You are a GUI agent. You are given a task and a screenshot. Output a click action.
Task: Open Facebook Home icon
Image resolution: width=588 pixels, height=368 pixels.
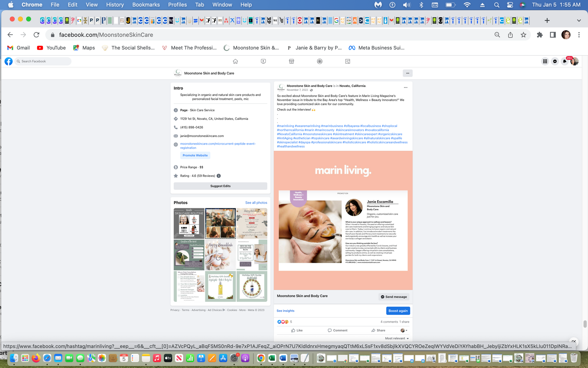(x=235, y=61)
